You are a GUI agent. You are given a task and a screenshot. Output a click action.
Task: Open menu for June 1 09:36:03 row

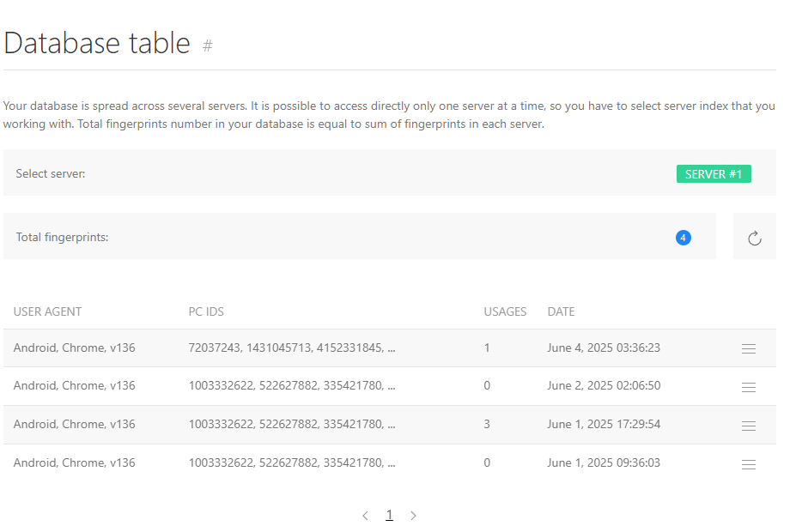point(748,464)
